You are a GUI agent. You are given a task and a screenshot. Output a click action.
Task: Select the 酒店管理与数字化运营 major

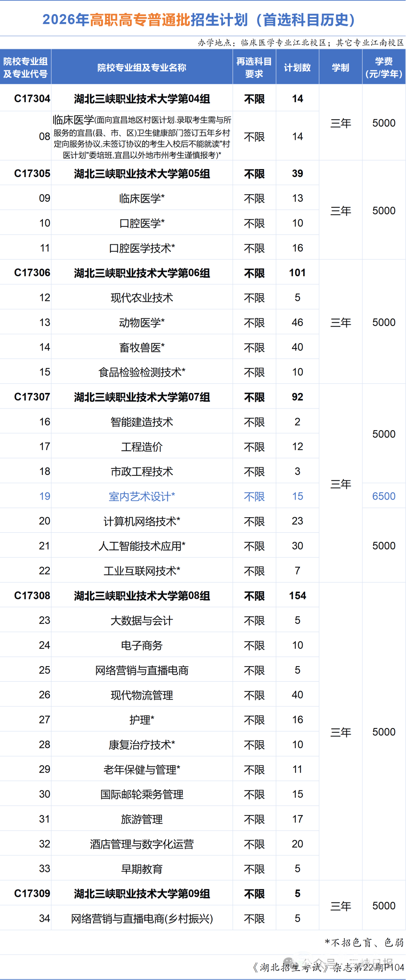pyautogui.click(x=142, y=844)
